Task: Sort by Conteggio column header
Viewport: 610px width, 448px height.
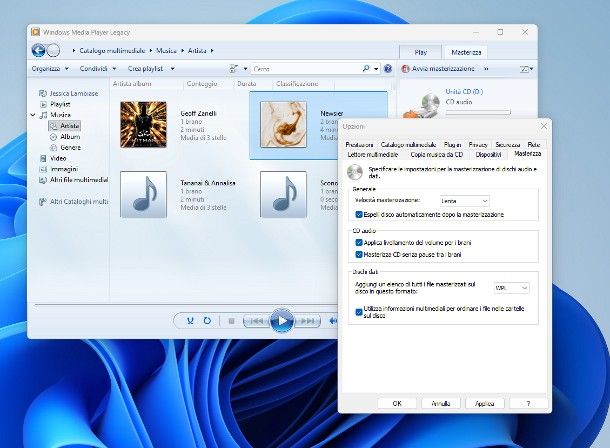Action: click(202, 84)
